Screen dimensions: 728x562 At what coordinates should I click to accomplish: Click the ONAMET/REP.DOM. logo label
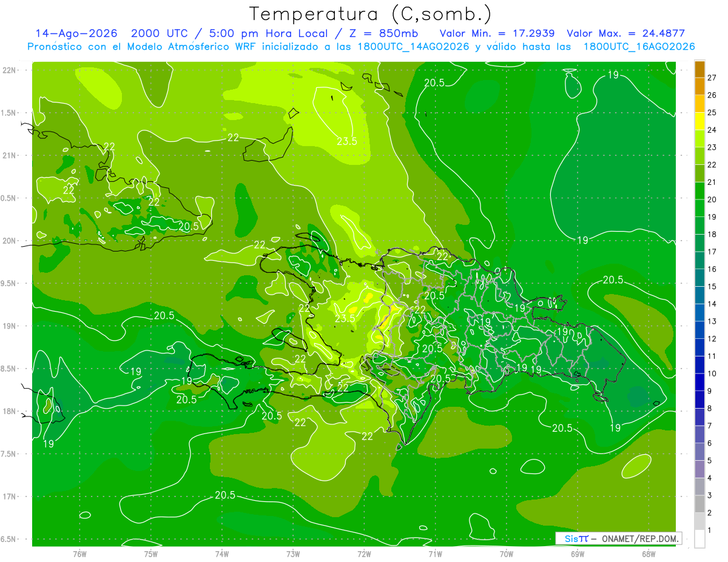coord(618,538)
